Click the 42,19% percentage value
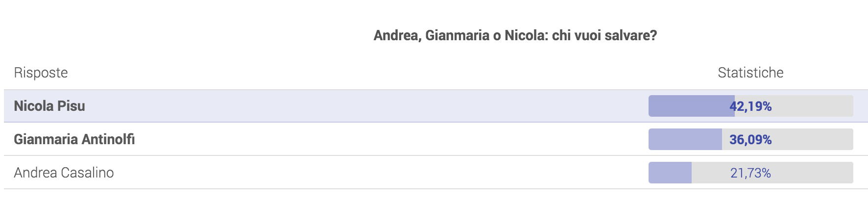 (x=750, y=106)
